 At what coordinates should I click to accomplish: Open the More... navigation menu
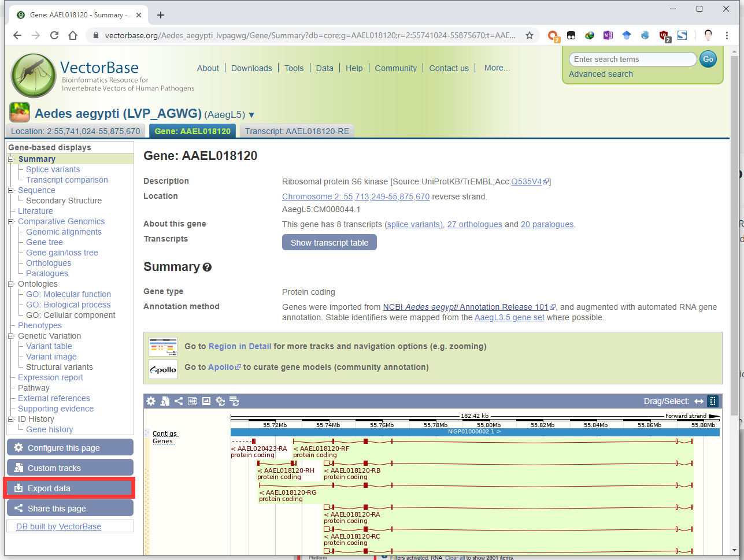coord(497,68)
